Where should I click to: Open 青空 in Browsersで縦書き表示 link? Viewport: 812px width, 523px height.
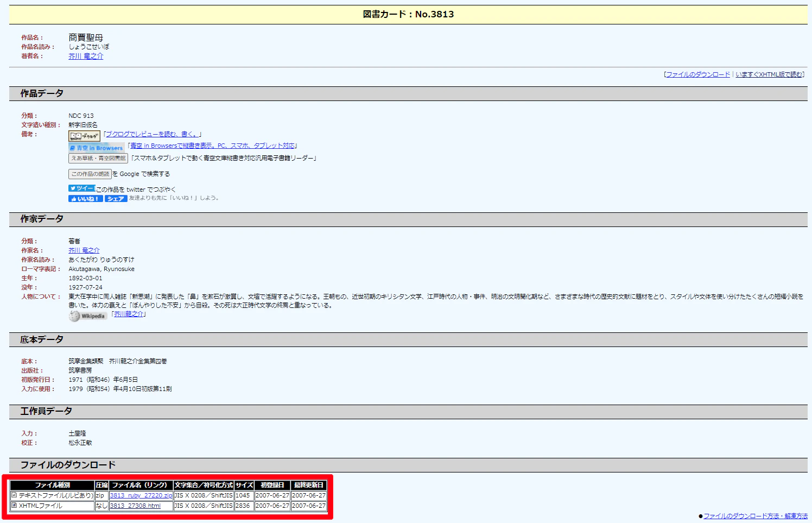pos(213,146)
